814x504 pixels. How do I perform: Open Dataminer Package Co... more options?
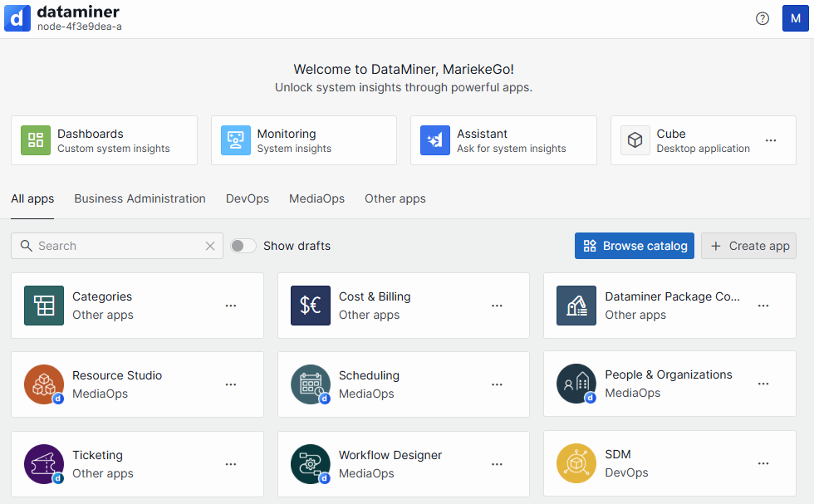coord(763,306)
